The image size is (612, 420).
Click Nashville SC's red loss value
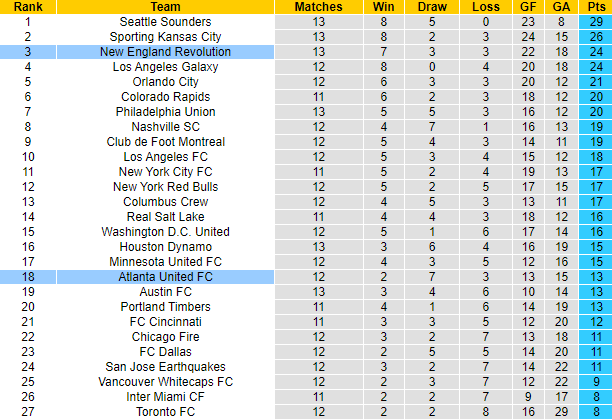485,126
